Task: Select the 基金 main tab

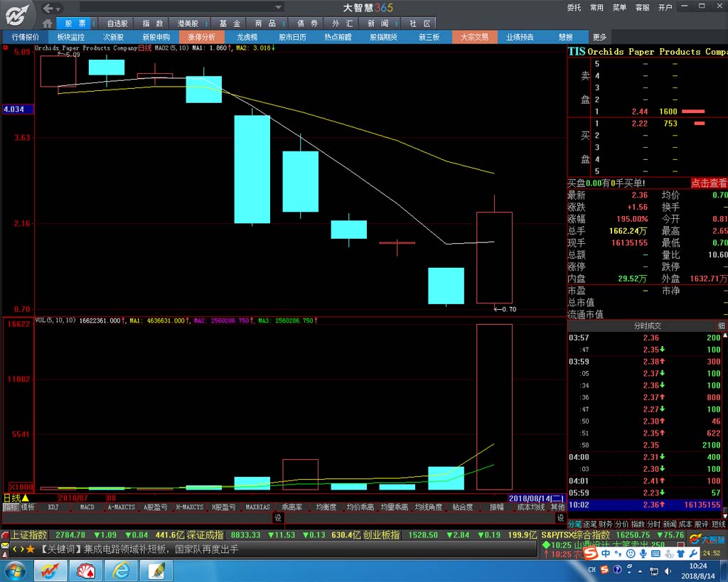Action: pyautogui.click(x=230, y=23)
